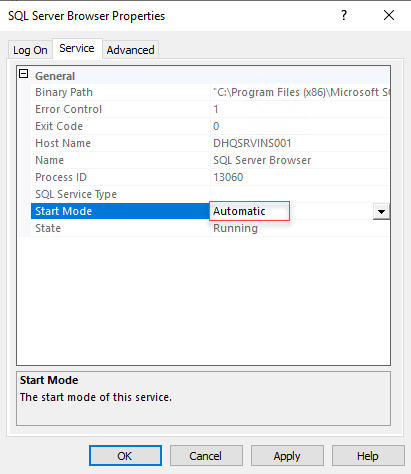This screenshot has width=411, height=474.
Task: Select the State property row
Action: [210, 228]
